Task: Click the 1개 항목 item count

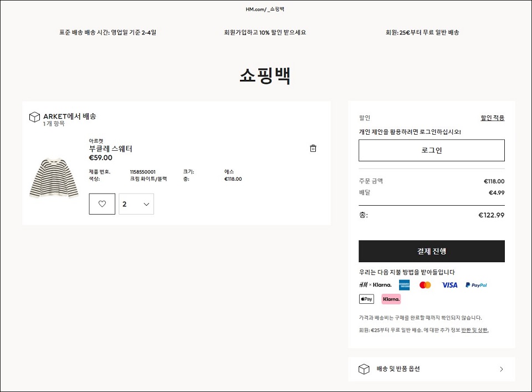Action: 54,124
